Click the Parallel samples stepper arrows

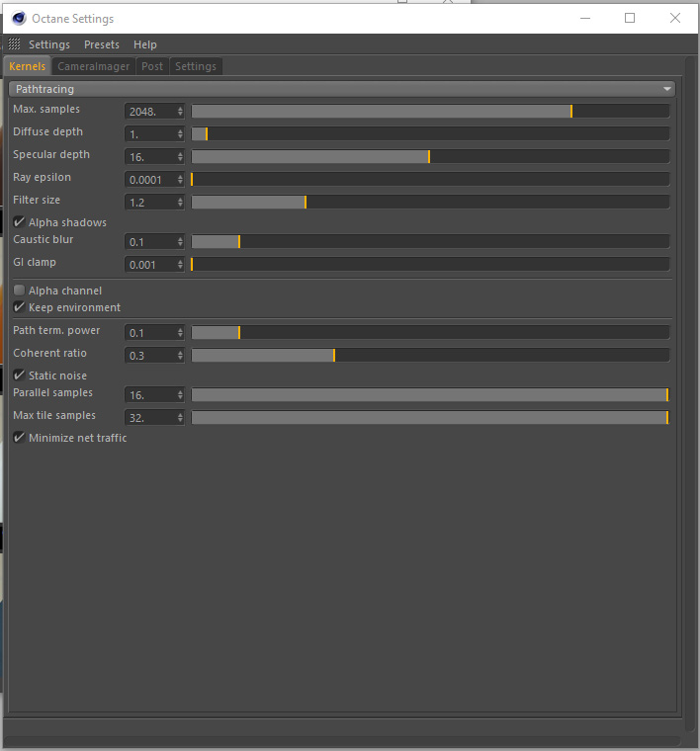180,395
